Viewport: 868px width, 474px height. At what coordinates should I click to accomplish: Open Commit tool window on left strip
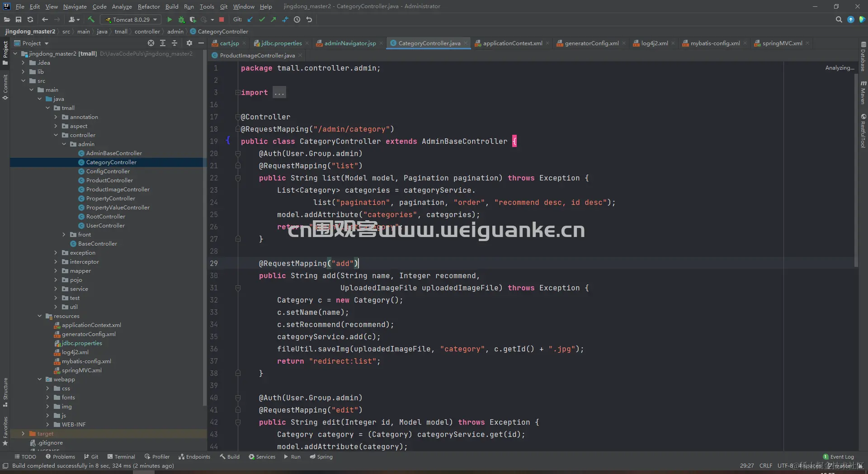5,87
